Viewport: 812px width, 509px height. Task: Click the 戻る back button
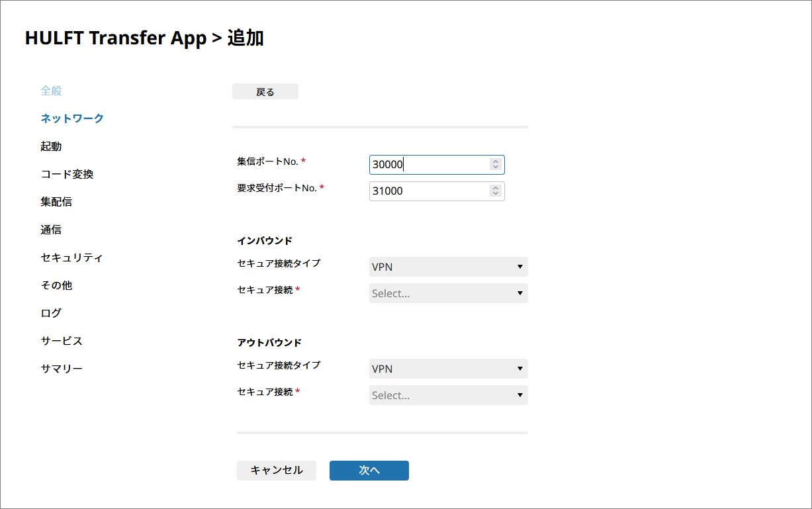(265, 92)
